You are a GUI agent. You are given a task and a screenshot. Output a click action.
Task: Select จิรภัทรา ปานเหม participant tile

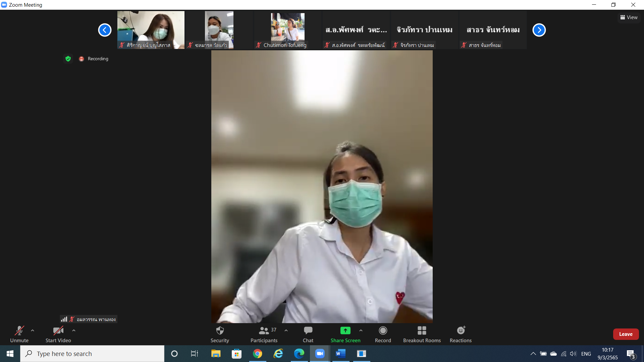point(425,30)
